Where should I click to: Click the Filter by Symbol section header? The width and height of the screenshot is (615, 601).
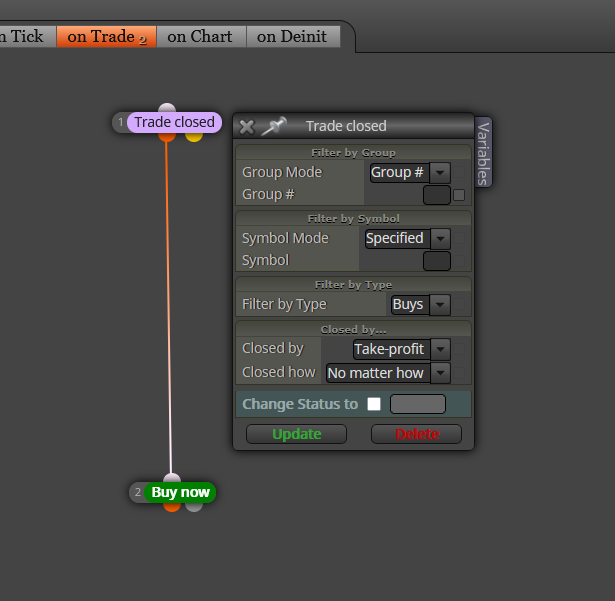point(353,219)
